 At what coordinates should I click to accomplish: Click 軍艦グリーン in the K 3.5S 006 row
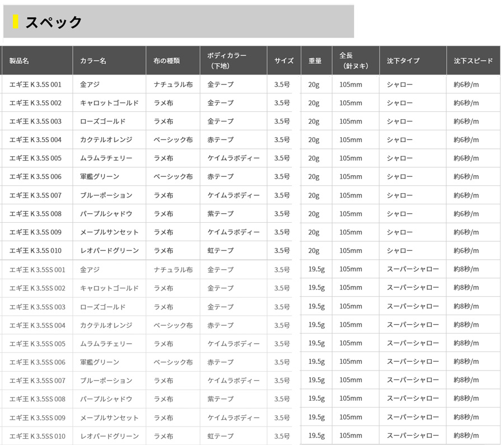click(100, 176)
